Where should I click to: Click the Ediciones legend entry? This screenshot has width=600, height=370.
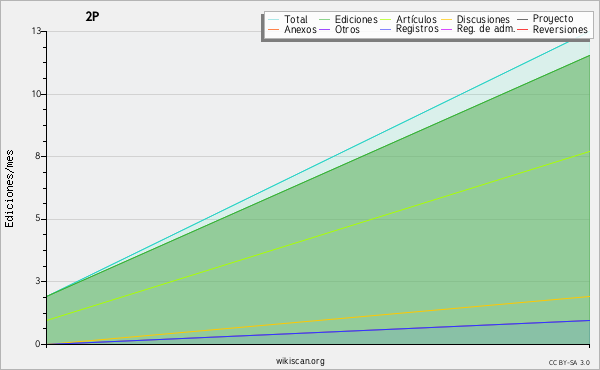pos(348,19)
